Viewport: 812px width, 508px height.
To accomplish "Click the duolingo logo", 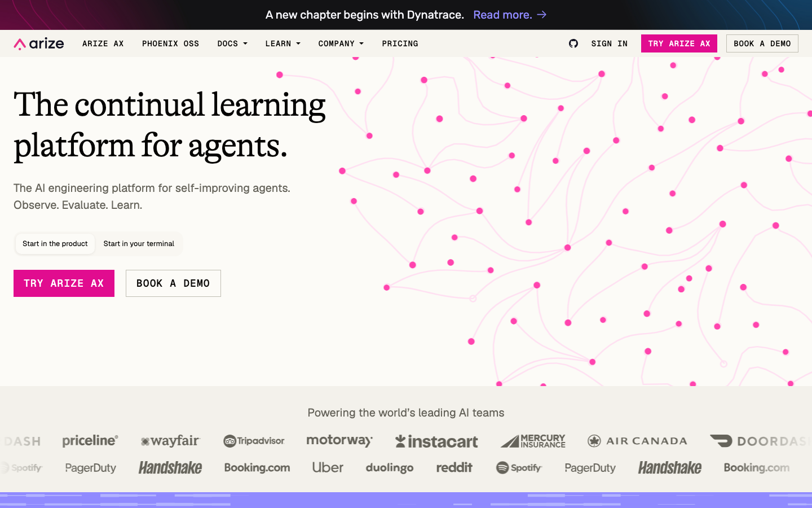I will click(390, 468).
